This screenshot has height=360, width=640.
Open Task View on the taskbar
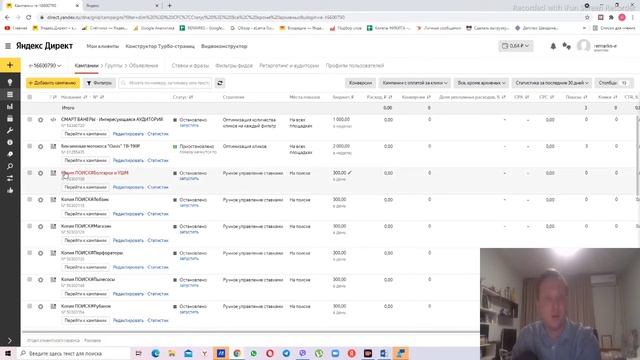coord(139,353)
